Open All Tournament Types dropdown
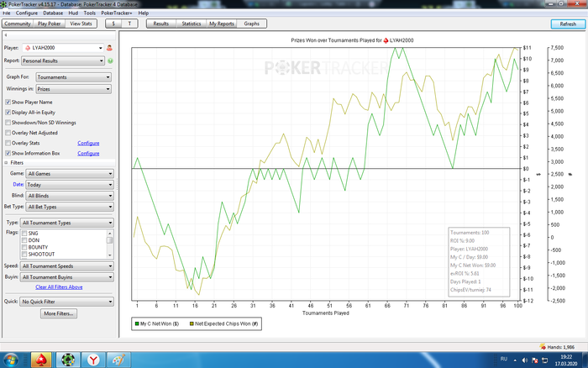This screenshot has width=588, height=368. pos(66,223)
